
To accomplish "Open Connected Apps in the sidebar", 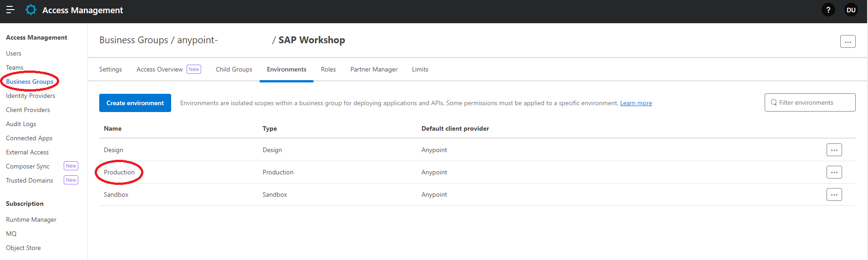I will point(29,138).
